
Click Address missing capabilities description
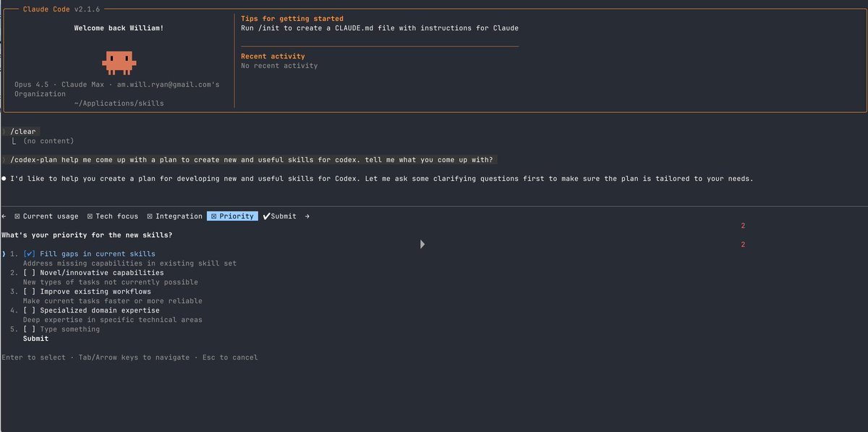click(x=129, y=263)
